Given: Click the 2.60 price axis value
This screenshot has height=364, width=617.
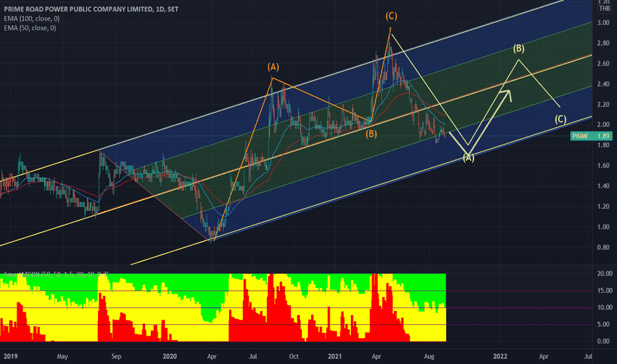Looking at the screenshot, I should click(x=603, y=64).
